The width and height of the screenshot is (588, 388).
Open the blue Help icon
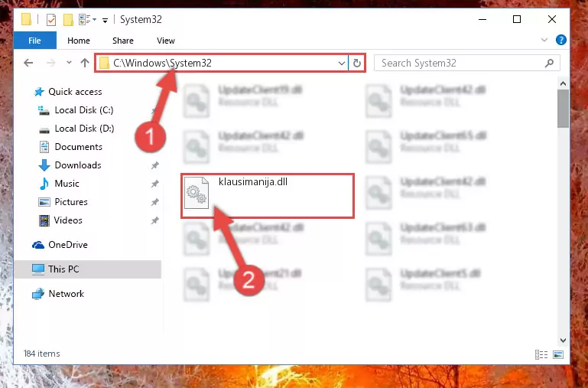[x=561, y=40]
